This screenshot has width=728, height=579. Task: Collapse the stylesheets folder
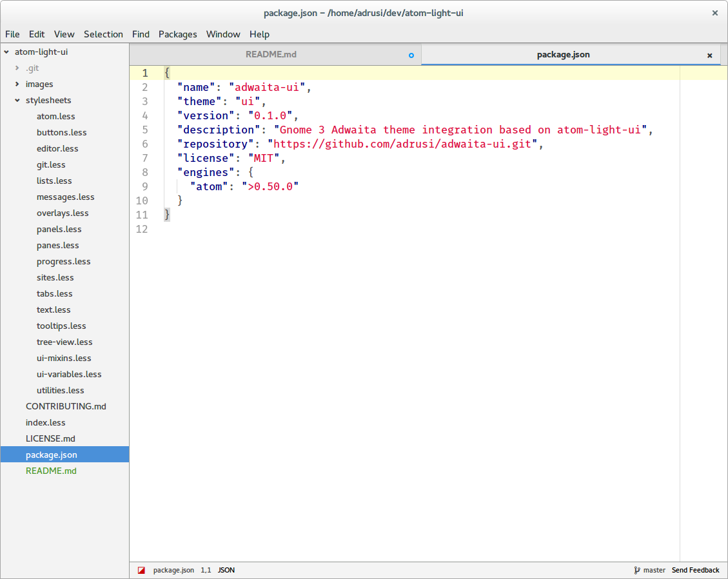pos(17,101)
